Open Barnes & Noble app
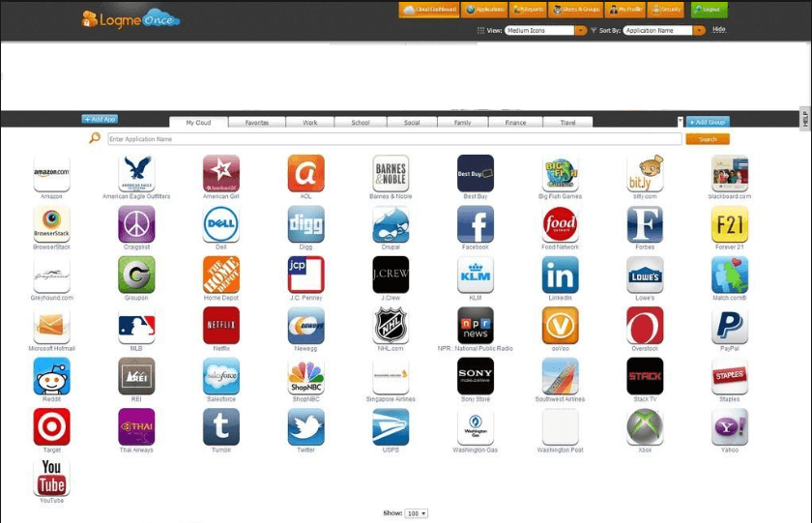 391,173
